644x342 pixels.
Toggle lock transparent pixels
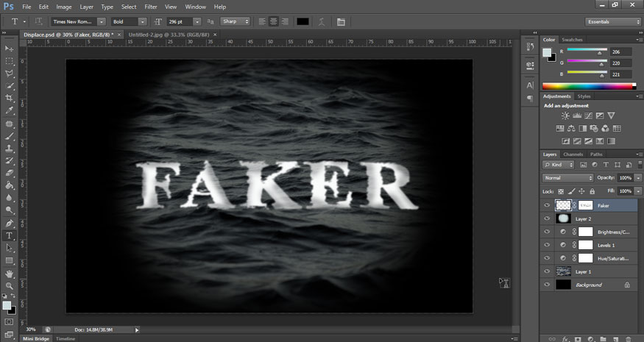click(561, 191)
